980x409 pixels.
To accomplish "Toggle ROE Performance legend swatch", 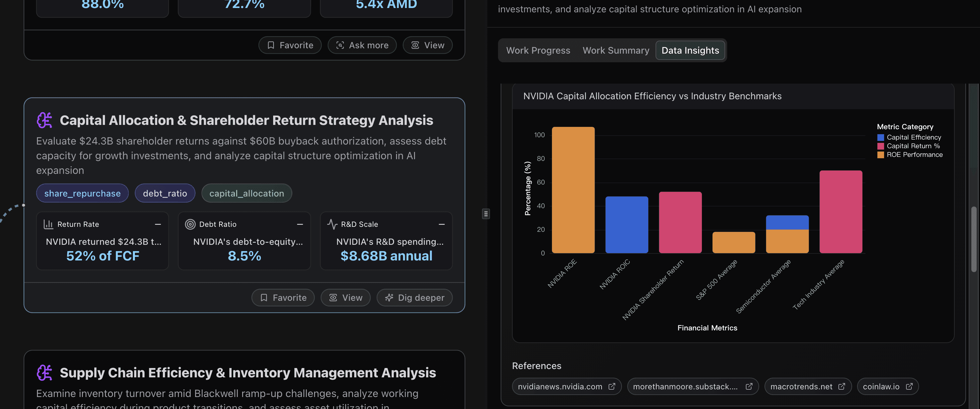I will (880, 155).
